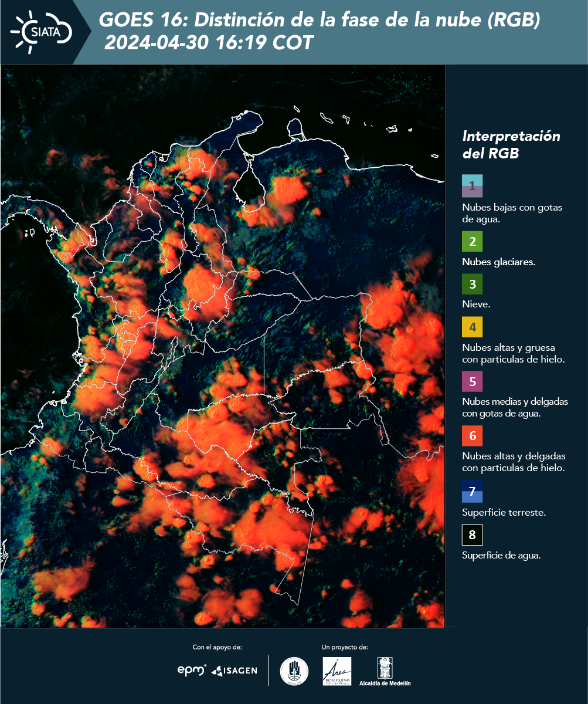Click the timestamp '2024-04-30 16:19 COT'
588x704 pixels.
[x=209, y=43]
